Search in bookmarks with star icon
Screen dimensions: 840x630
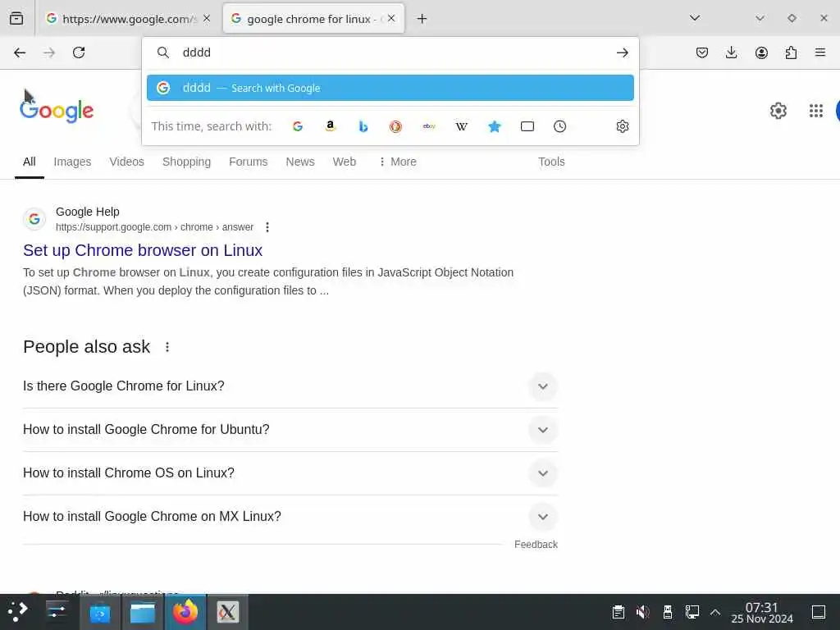[x=495, y=126]
